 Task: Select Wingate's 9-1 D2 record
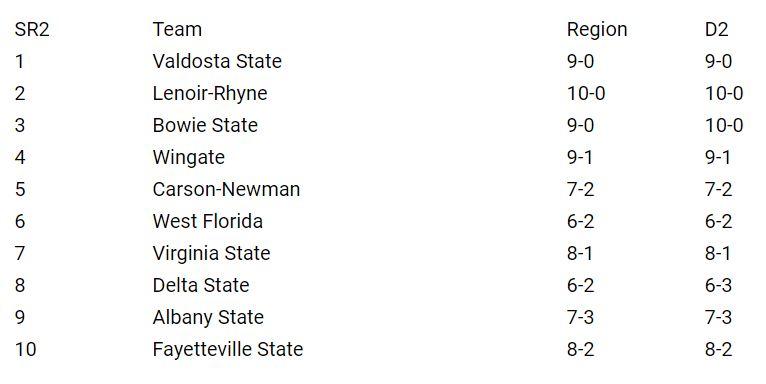(x=718, y=158)
